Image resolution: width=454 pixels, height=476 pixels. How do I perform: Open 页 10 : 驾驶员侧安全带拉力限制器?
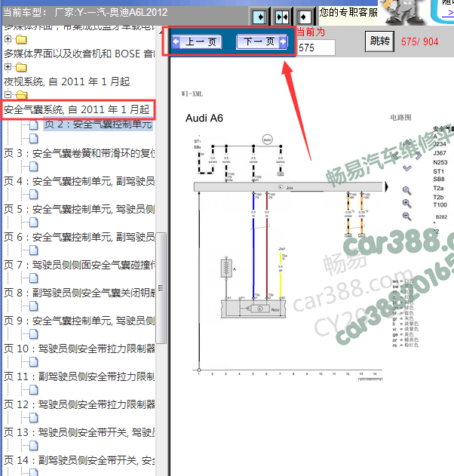coord(79,349)
